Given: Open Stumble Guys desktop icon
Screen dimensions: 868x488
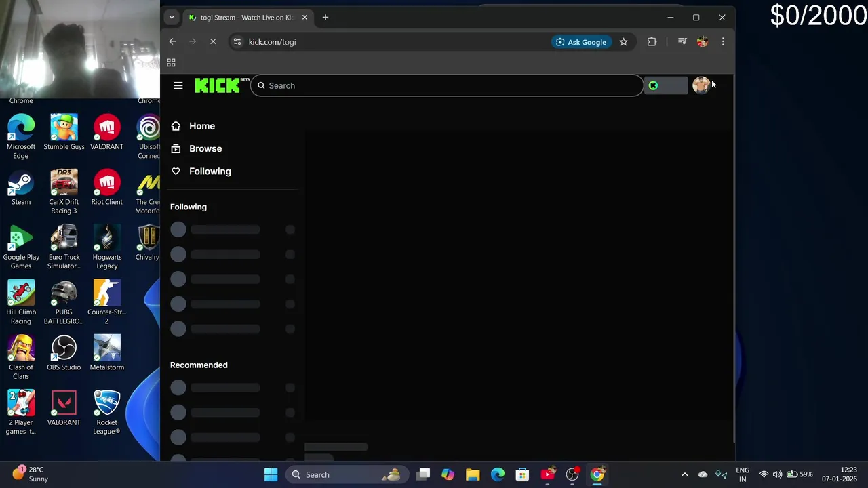Looking at the screenshot, I should pyautogui.click(x=64, y=133).
